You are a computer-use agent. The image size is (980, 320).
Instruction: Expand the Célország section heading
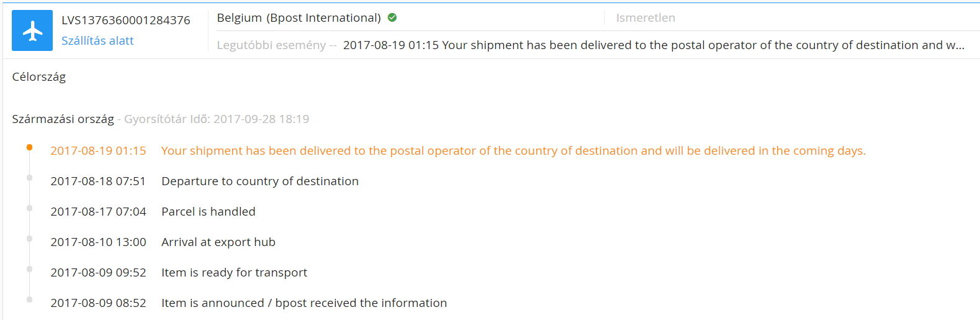tap(38, 77)
